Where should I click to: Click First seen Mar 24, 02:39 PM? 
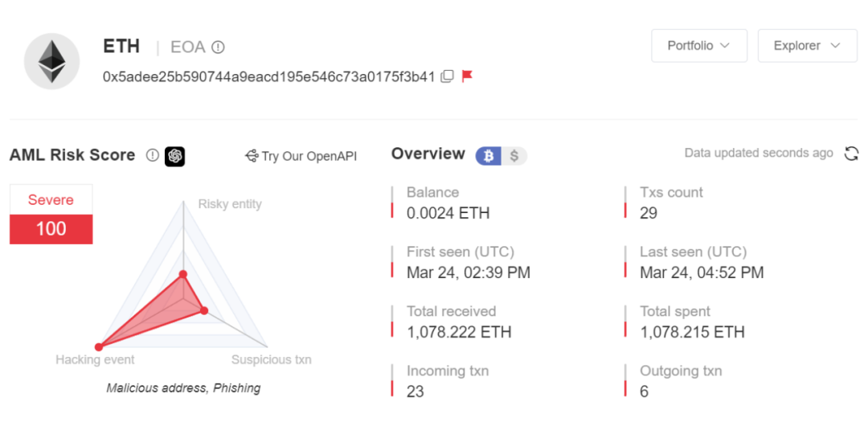tap(469, 272)
